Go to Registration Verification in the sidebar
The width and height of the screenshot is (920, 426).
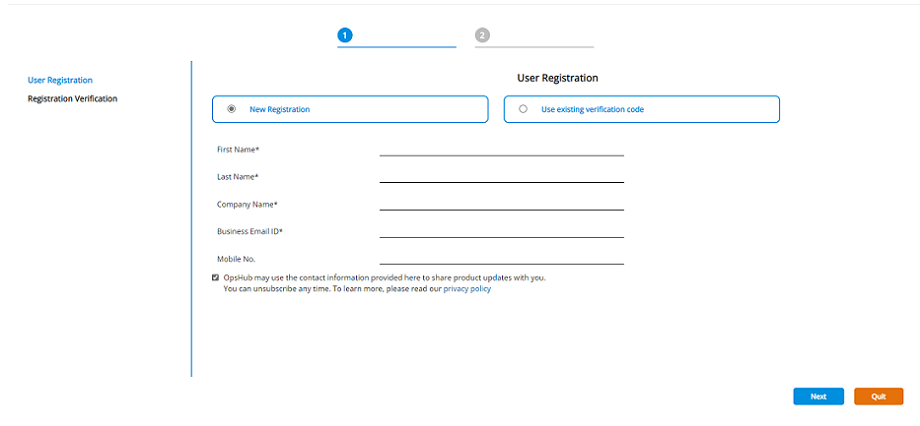point(72,99)
